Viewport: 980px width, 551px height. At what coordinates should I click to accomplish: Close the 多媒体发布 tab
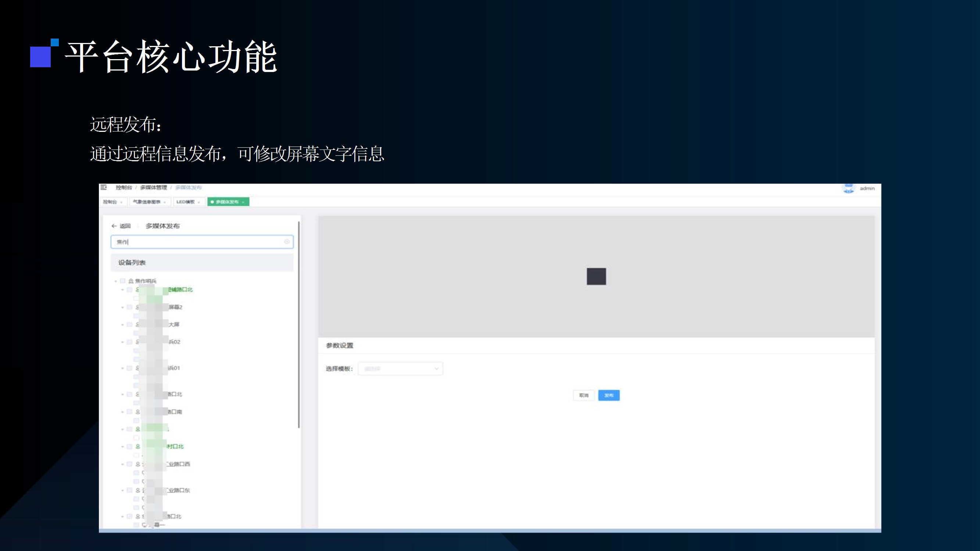[x=243, y=202]
